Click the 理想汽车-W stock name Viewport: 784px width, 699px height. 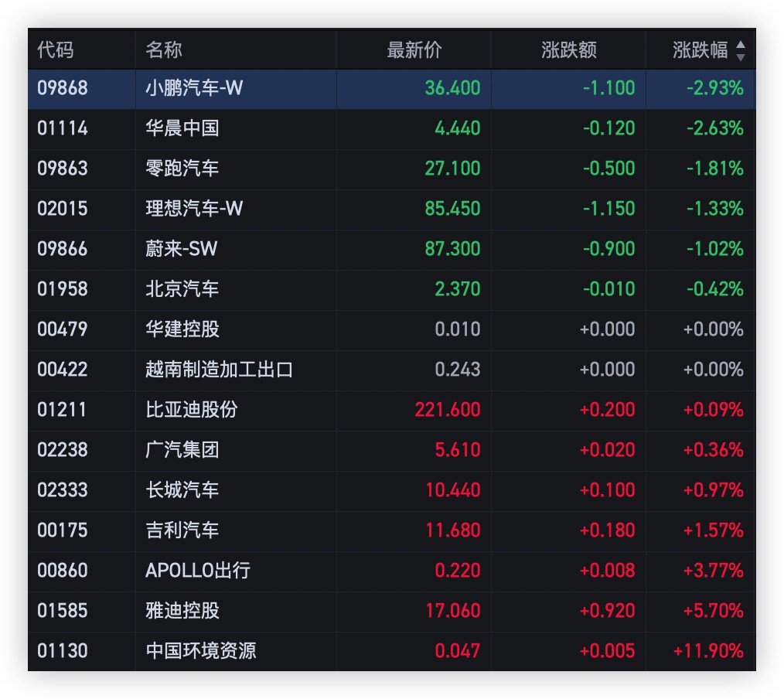coord(194,209)
